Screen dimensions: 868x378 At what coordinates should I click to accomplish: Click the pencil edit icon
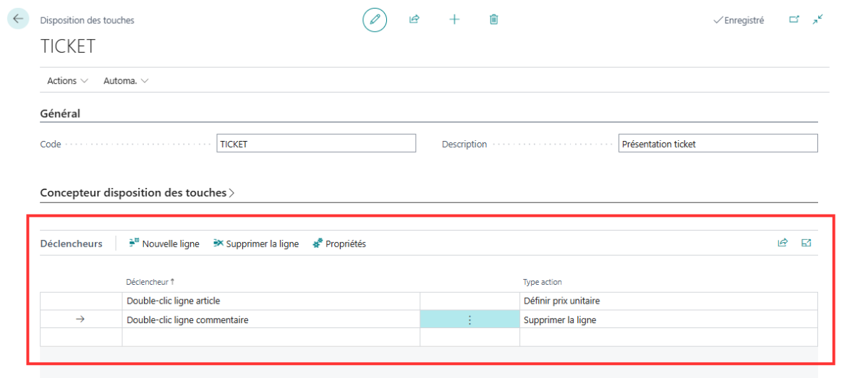point(375,20)
